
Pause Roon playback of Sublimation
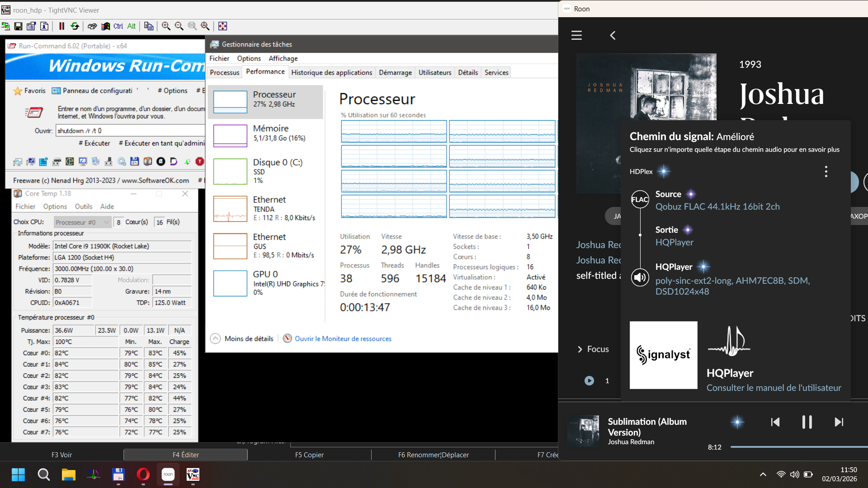[807, 422]
